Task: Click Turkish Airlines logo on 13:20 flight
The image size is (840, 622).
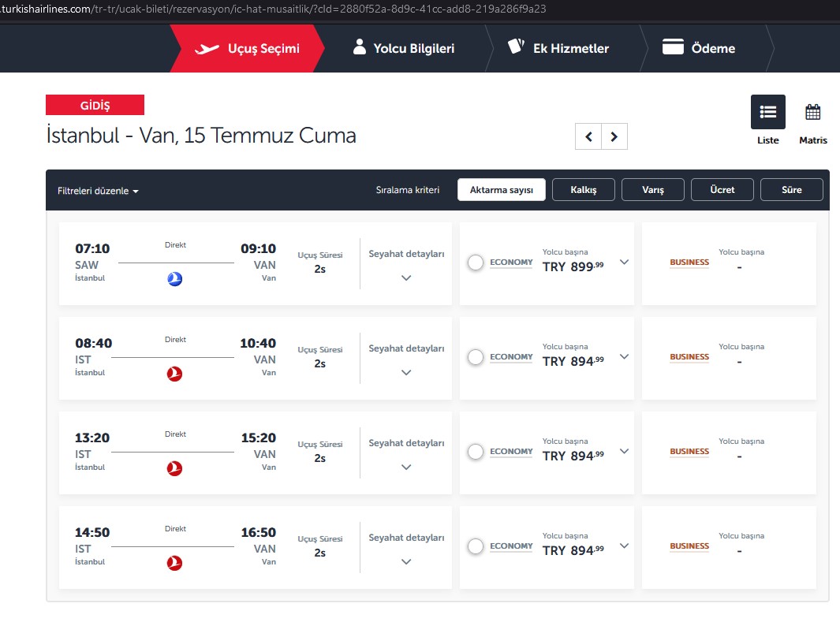Action: [x=174, y=468]
